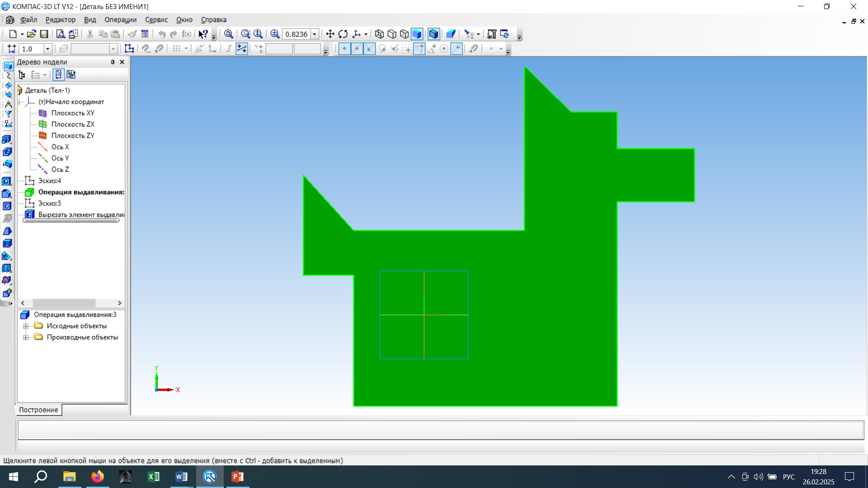Expand the Производные объекты folder
868x488 pixels.
pos(26,338)
